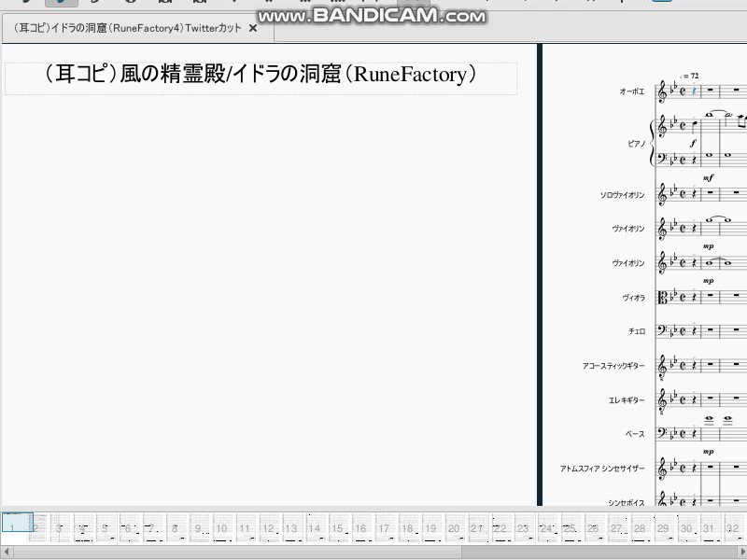Navigate to page 16 thumbnail
Screen dimensions: 747x560
(361, 527)
